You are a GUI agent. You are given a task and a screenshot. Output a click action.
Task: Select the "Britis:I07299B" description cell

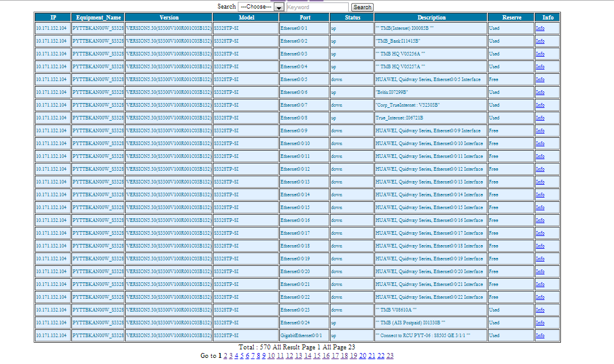[x=430, y=92]
